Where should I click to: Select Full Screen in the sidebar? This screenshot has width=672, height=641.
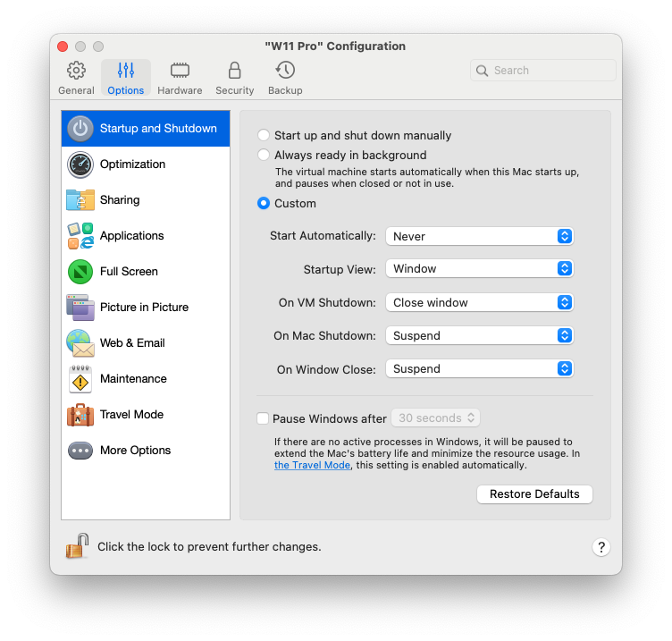coord(146,272)
